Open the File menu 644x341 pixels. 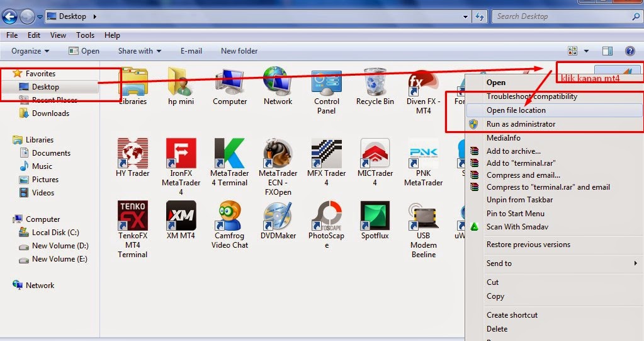[12, 35]
